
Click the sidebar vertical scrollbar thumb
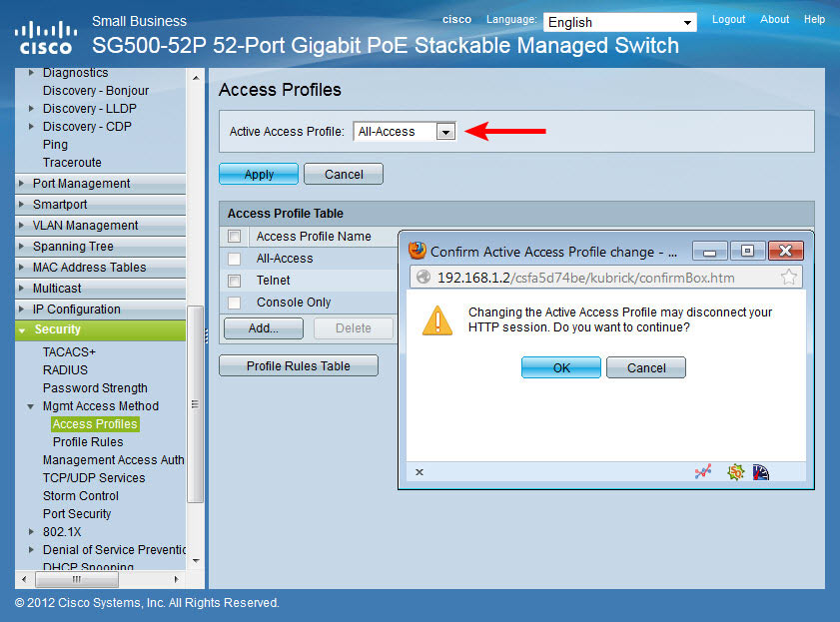point(195,404)
